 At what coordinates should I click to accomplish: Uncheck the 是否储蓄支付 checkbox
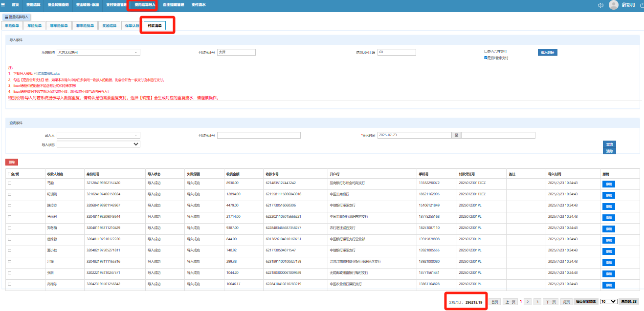pos(485,58)
